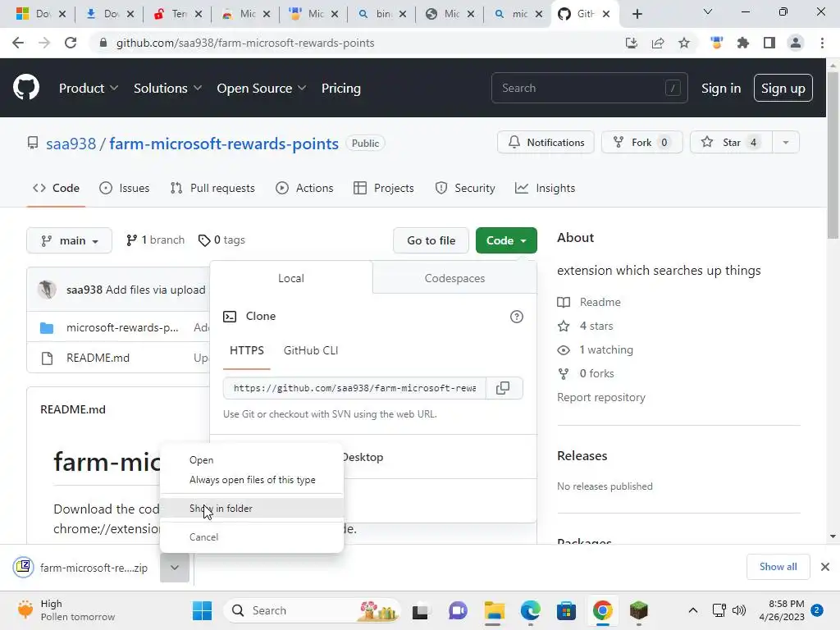
Task: Click Show all downloads
Action: (x=778, y=567)
